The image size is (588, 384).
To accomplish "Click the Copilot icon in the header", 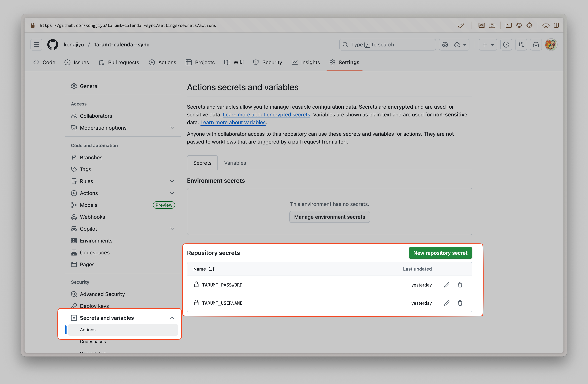I will [x=445, y=45].
